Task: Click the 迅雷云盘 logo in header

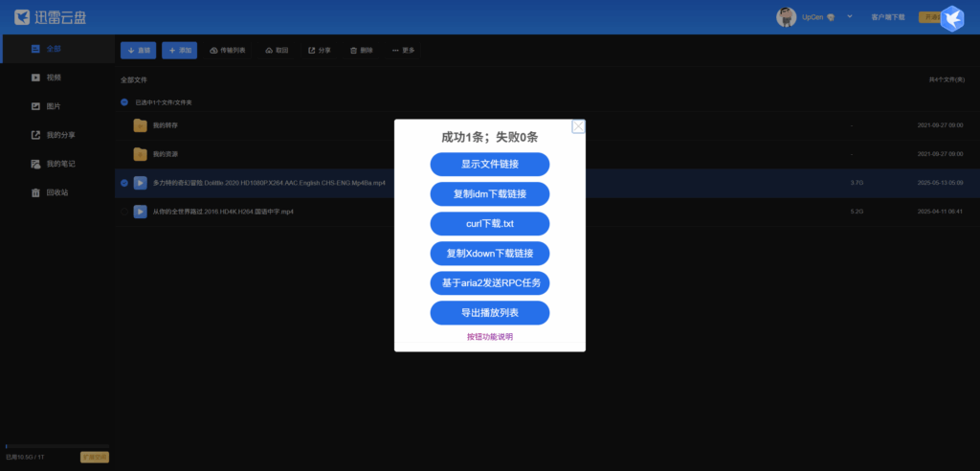Action: pyautogui.click(x=55, y=17)
